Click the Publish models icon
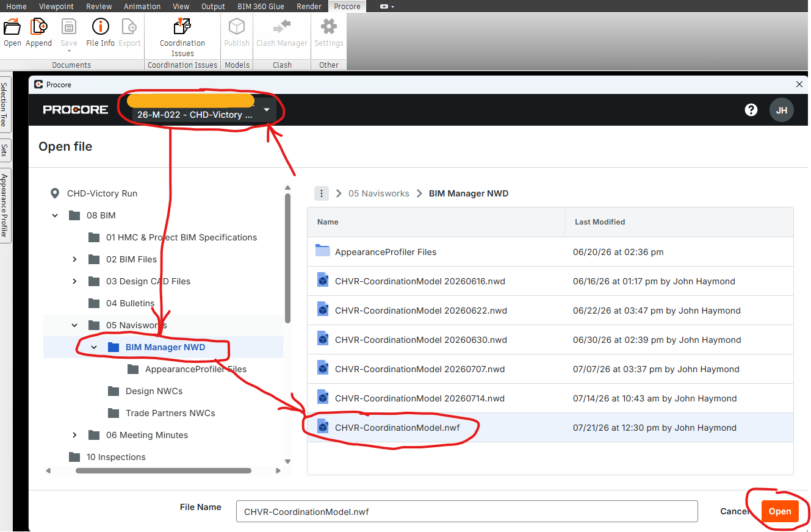Viewport: 811px width, 532px height. 237,27
